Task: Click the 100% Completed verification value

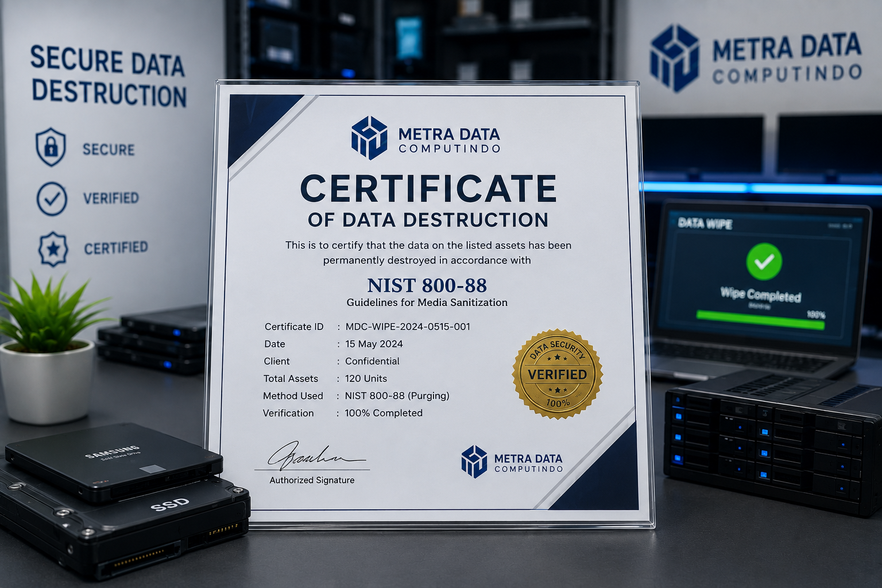Action: click(384, 413)
